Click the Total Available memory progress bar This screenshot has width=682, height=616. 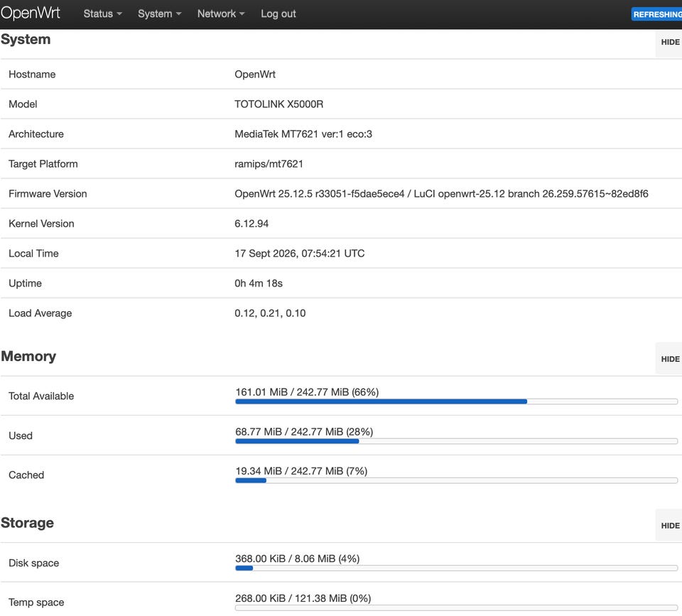(456, 401)
